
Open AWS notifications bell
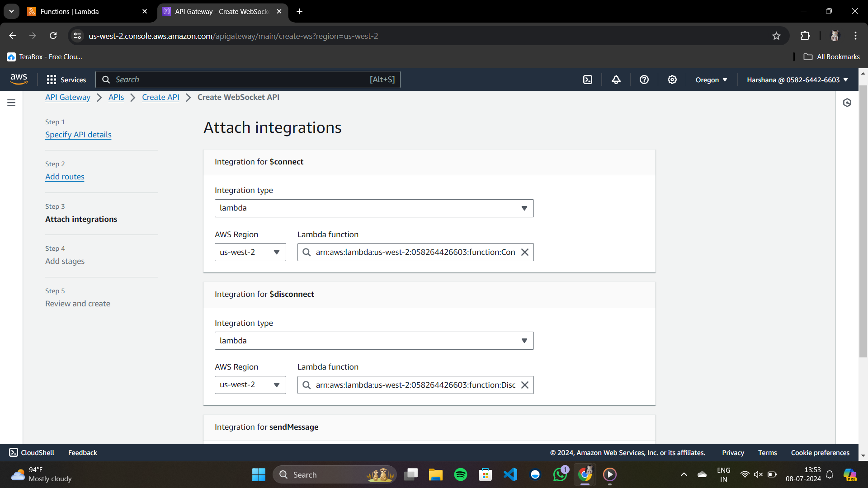616,80
